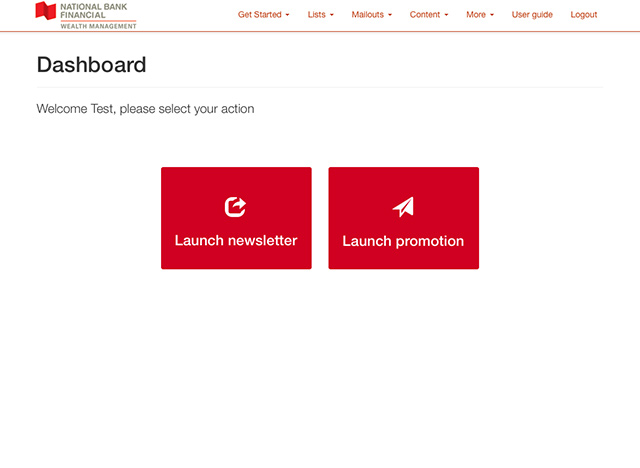640x468 pixels.
Task: Log out using the Logout link
Action: coord(584,15)
